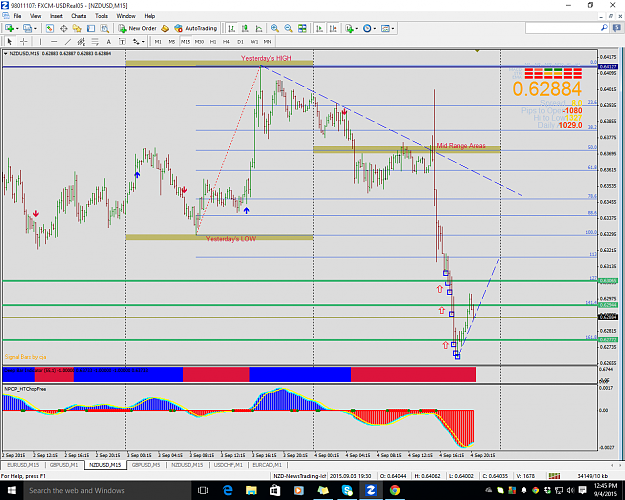Select the equidistant channel tool
Image resolution: width=625 pixels, height=500 pixels.
click(81, 41)
